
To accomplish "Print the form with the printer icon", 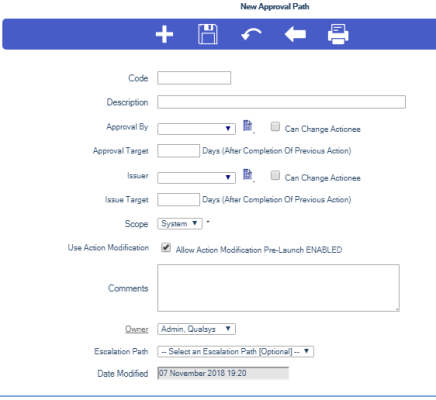I will [338, 34].
